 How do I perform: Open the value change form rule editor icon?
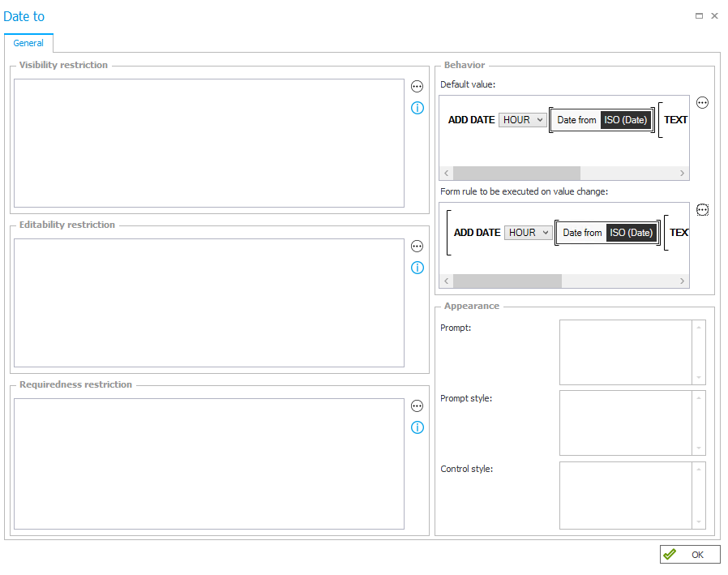pyautogui.click(x=703, y=210)
